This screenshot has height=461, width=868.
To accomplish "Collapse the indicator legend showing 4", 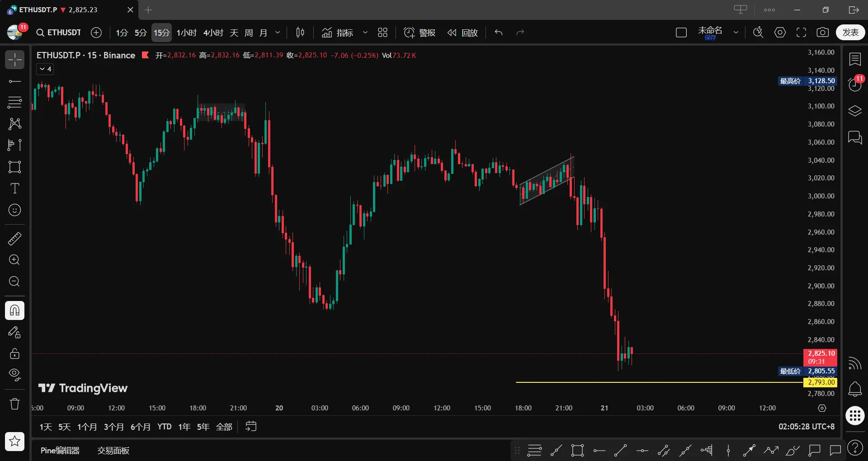I will [45, 69].
